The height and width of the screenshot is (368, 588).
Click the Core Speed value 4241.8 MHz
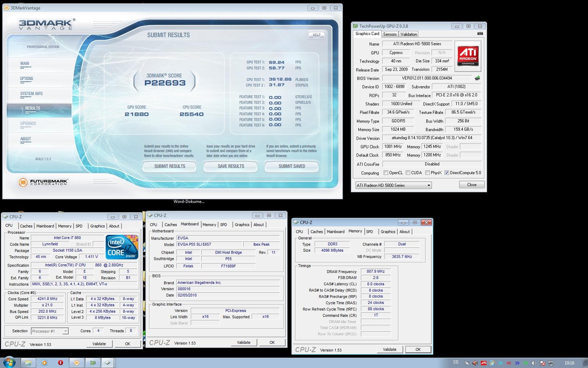[x=47, y=299]
